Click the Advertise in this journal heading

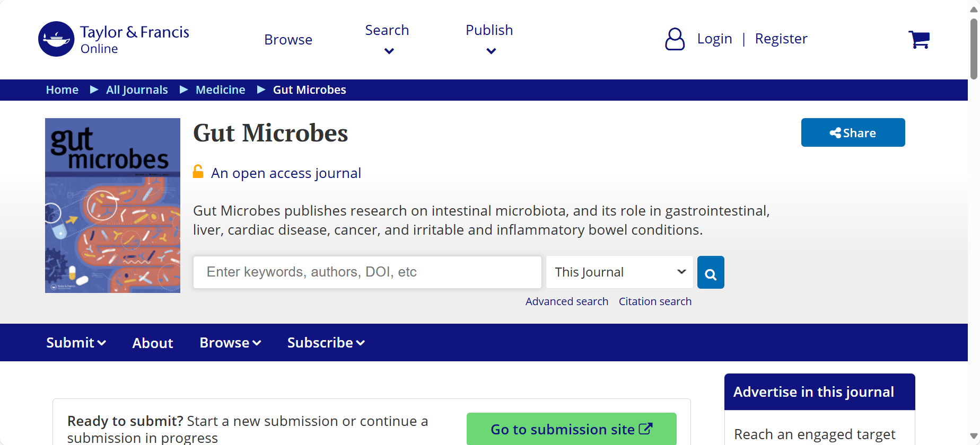point(813,392)
